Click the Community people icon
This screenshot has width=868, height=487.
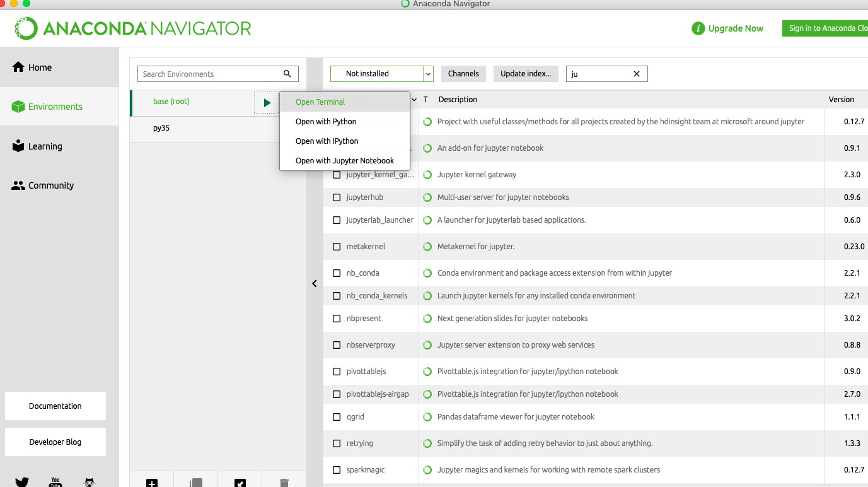coord(18,185)
